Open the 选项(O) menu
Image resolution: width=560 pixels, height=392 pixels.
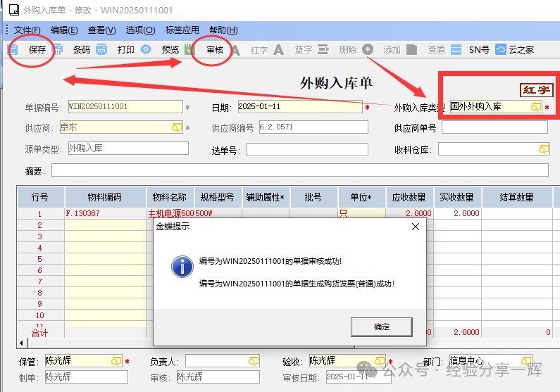tap(140, 30)
